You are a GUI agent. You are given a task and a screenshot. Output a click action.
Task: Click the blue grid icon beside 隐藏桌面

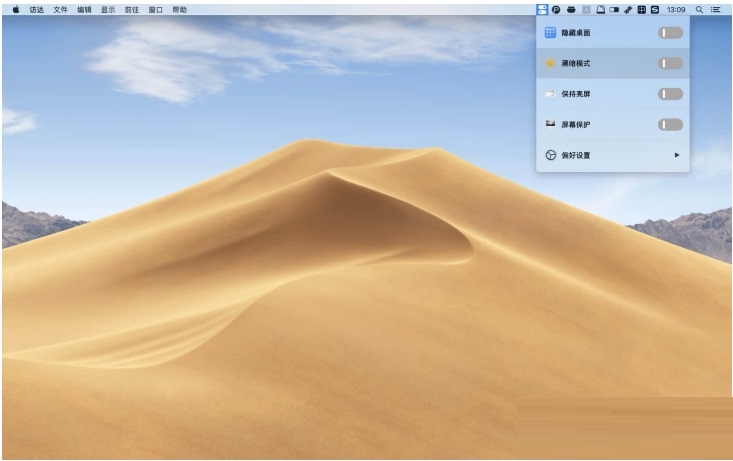550,32
